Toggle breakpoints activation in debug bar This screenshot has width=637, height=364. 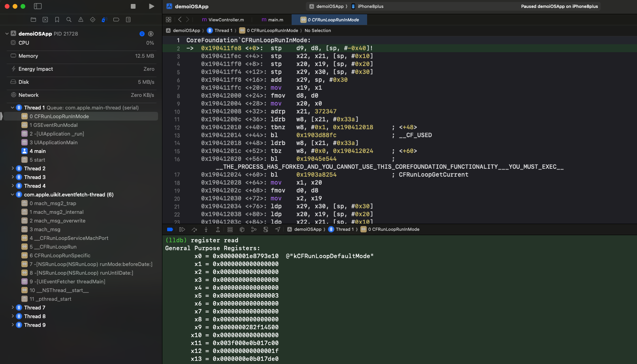click(170, 229)
